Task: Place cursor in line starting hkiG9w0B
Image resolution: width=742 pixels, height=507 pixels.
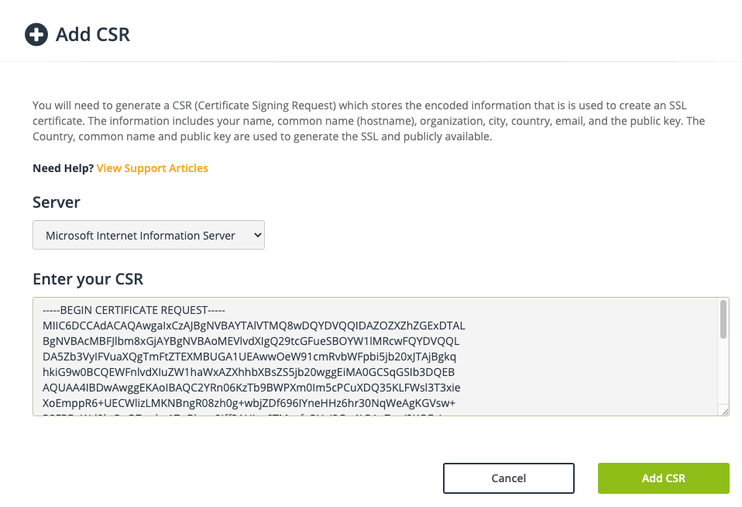Action: click(248, 372)
